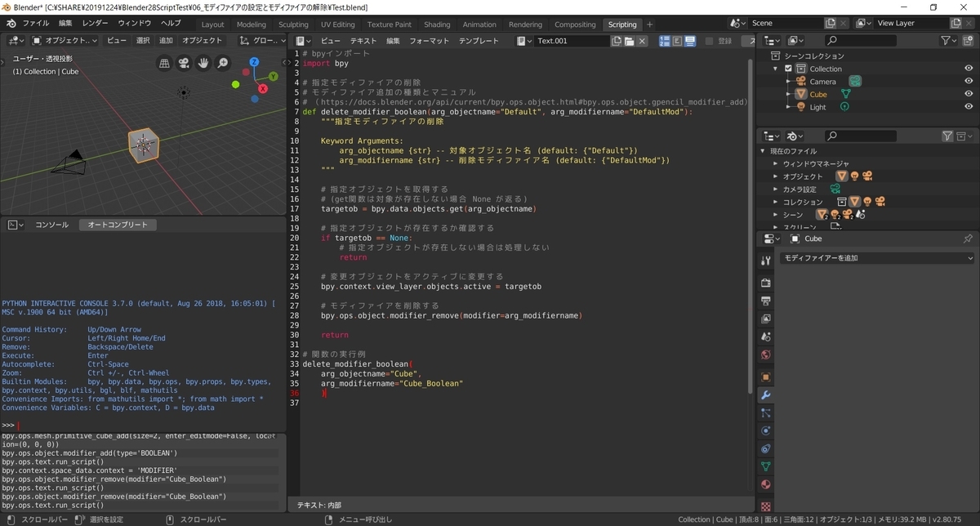Click the camera view icon in viewport gizmos
980x526 pixels.
[x=183, y=63]
